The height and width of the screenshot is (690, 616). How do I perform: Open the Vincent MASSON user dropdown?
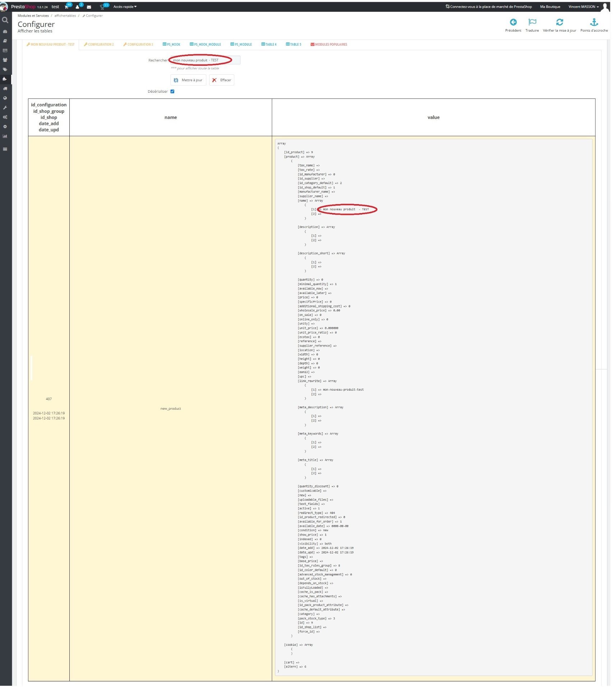584,7
